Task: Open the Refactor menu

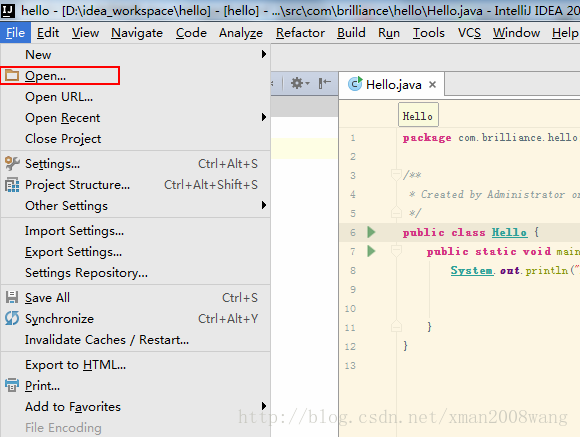Action: click(300, 33)
